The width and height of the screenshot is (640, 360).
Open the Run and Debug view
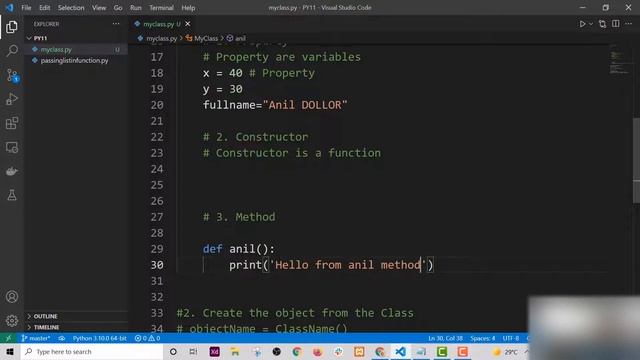(12, 99)
